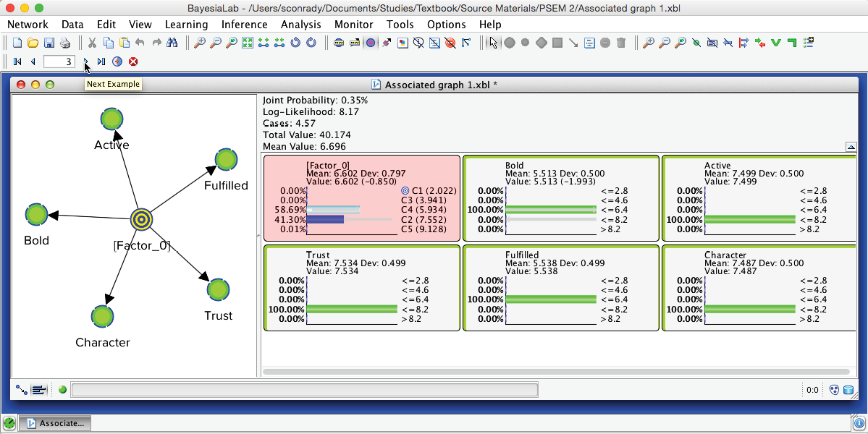Click the Associate... window button in taskbar
This screenshot has width=868, height=434.
56,423
